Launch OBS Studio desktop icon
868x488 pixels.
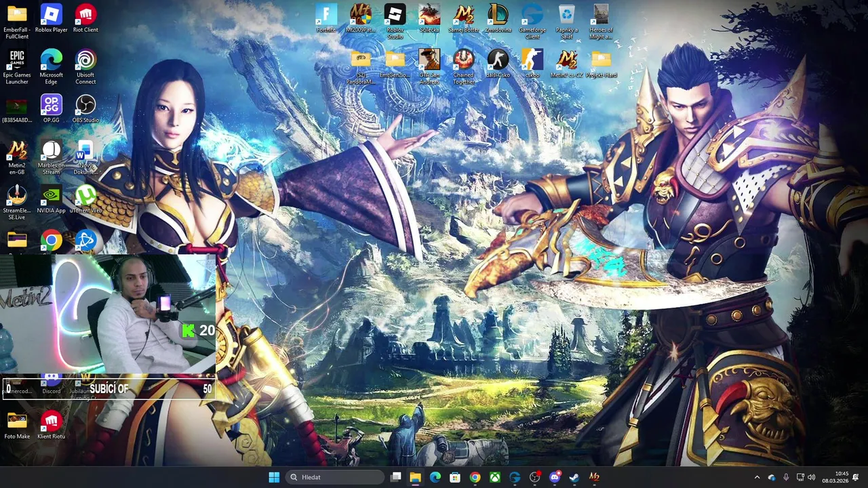pyautogui.click(x=85, y=108)
